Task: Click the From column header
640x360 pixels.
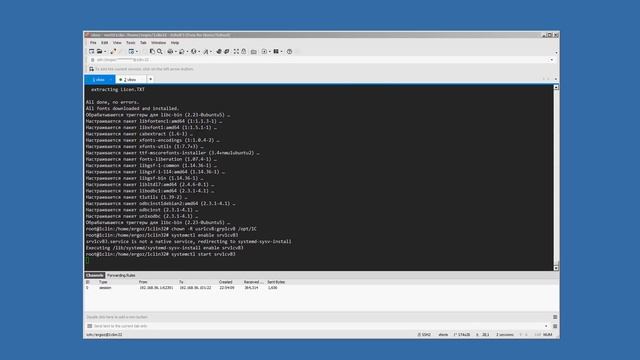Action: coord(143,282)
